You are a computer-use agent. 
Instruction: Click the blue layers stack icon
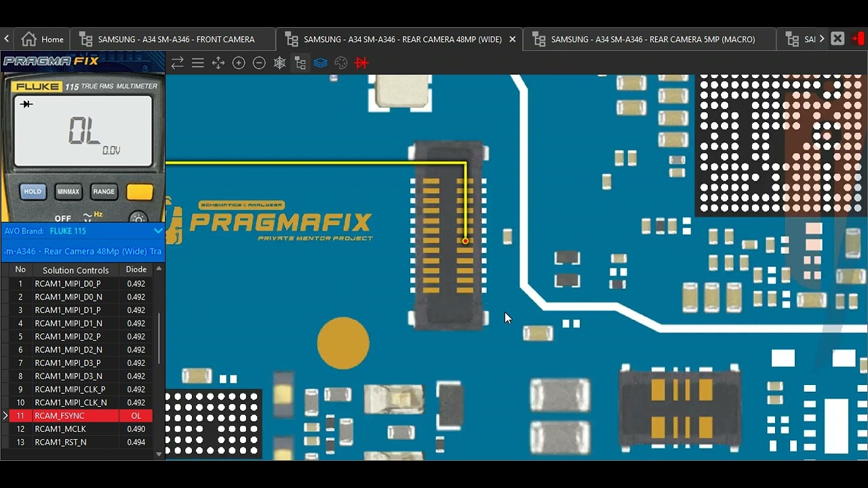click(x=321, y=63)
